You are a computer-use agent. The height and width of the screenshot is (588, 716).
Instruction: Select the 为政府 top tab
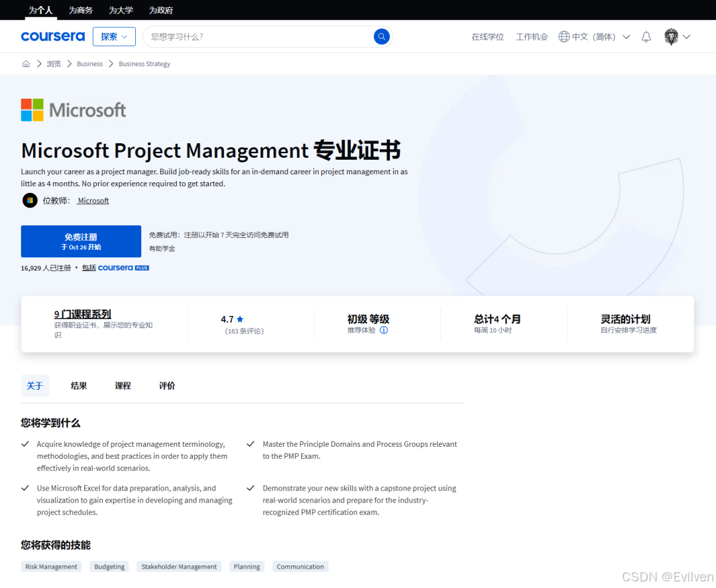[160, 10]
